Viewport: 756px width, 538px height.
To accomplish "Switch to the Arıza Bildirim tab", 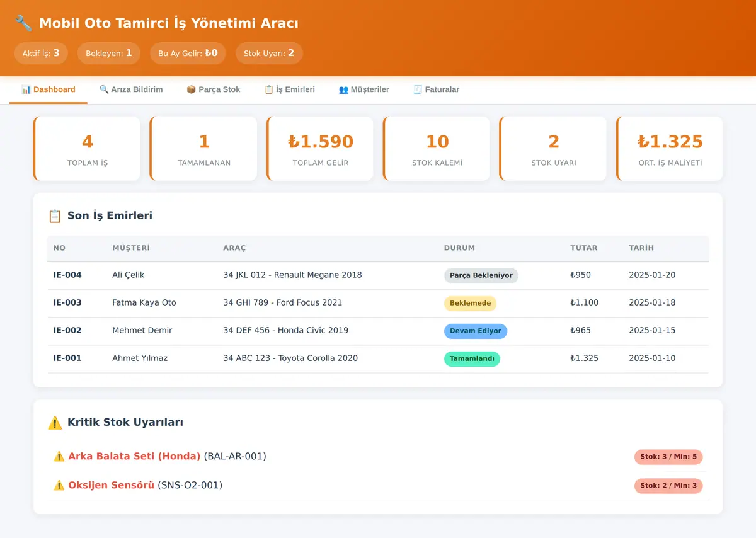I will click(131, 89).
